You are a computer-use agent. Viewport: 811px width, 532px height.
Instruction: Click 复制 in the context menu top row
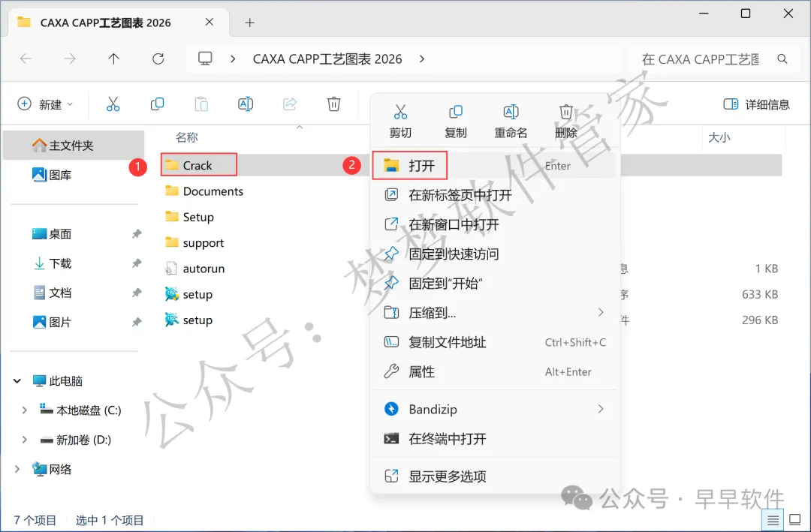coord(456,122)
